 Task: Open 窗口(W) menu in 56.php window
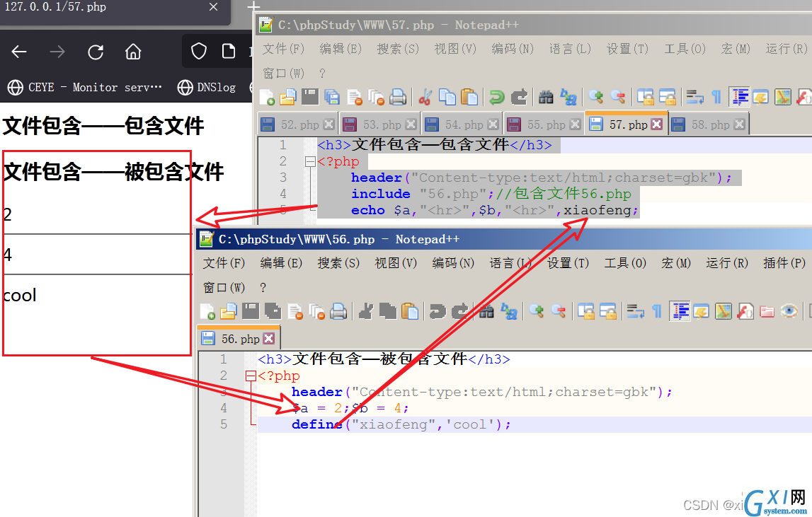pos(224,287)
